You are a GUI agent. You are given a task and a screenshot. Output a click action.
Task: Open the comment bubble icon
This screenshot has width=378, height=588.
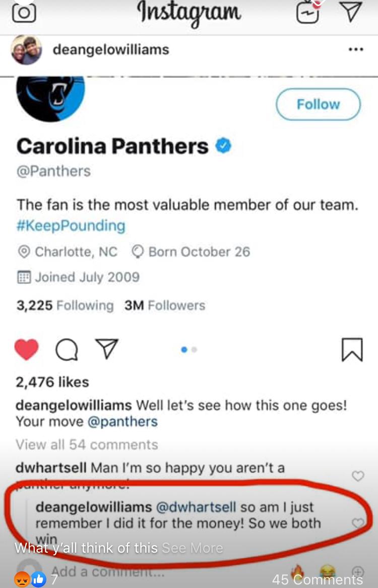point(67,350)
